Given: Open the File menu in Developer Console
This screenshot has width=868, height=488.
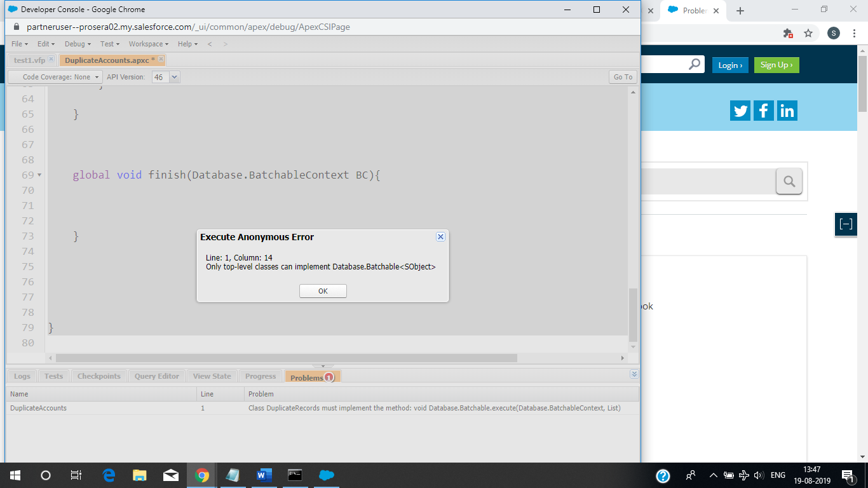Looking at the screenshot, I should [20, 44].
